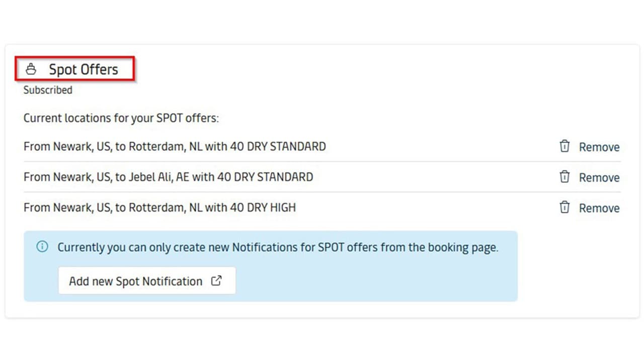Click Remove link for the 40 DRY HIGH offer

[x=599, y=209]
